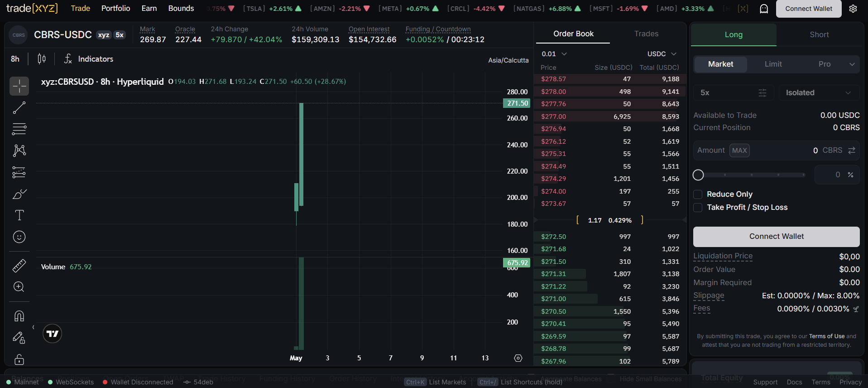
Task: Toggle the magnet snap mode
Action: click(x=19, y=316)
